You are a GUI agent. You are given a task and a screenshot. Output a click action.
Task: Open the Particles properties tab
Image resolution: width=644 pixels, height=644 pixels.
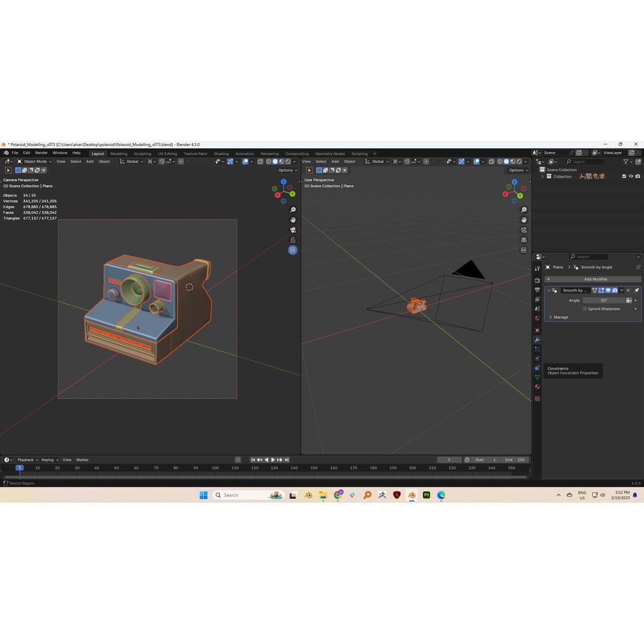coord(537,349)
